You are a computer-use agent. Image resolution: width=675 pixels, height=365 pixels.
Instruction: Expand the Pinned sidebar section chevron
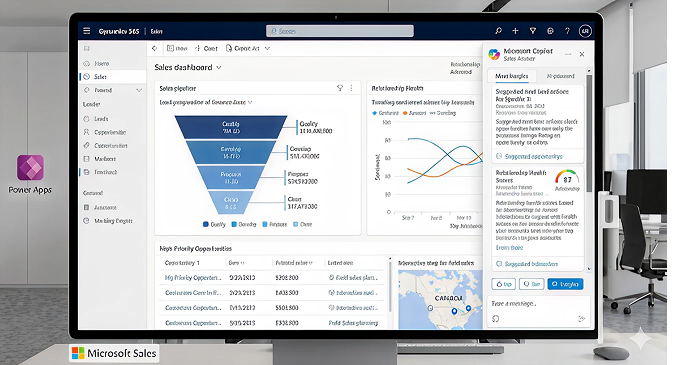coord(139,90)
